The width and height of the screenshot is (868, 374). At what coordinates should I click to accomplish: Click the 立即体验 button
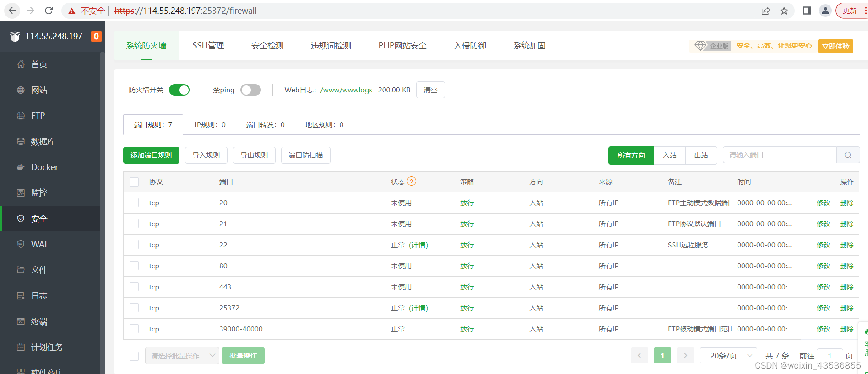[835, 46]
